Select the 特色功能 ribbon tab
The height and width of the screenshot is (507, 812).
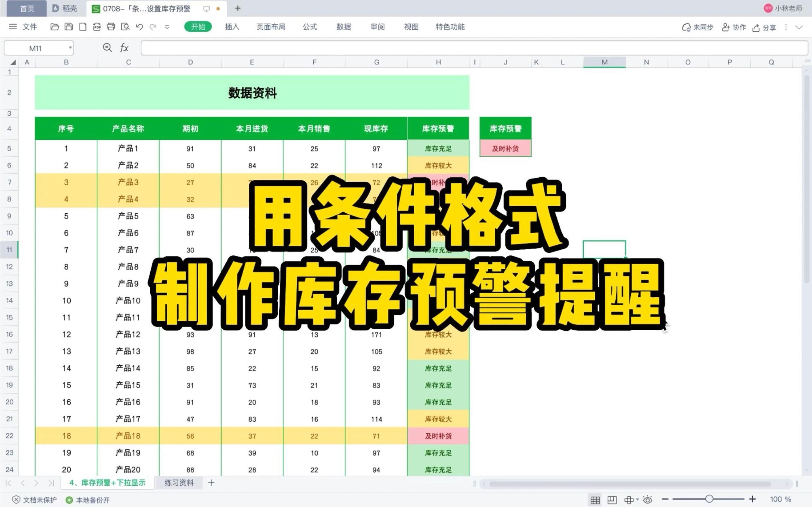450,27
